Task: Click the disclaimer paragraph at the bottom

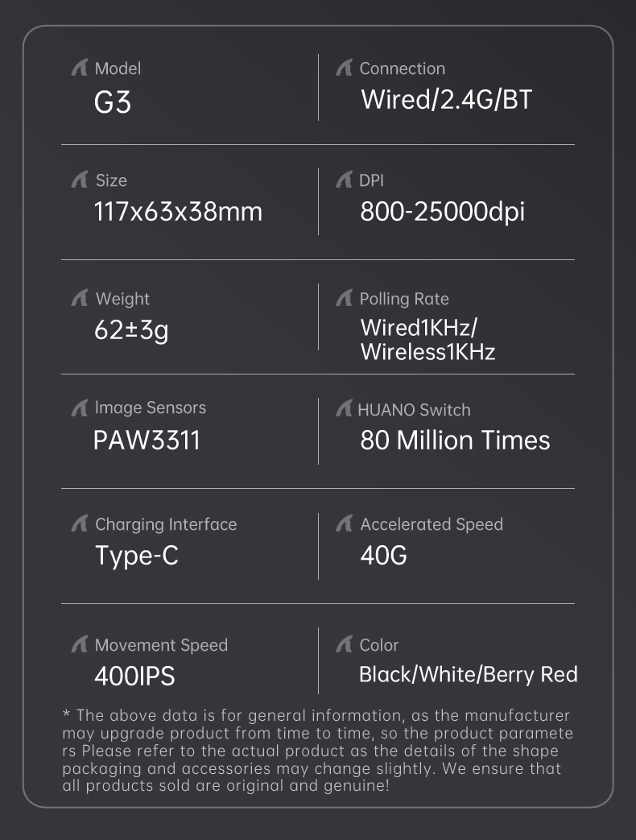Action: point(317,750)
